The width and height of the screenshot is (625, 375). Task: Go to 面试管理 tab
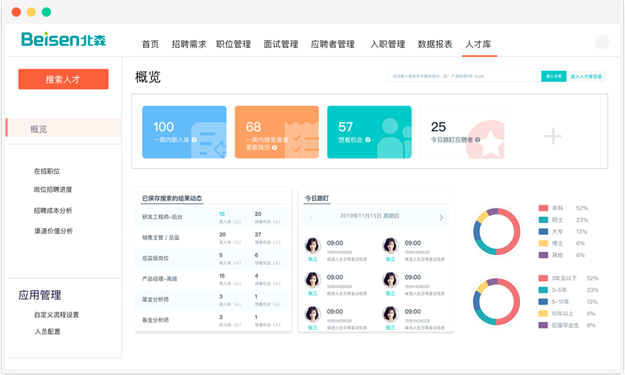tap(281, 44)
